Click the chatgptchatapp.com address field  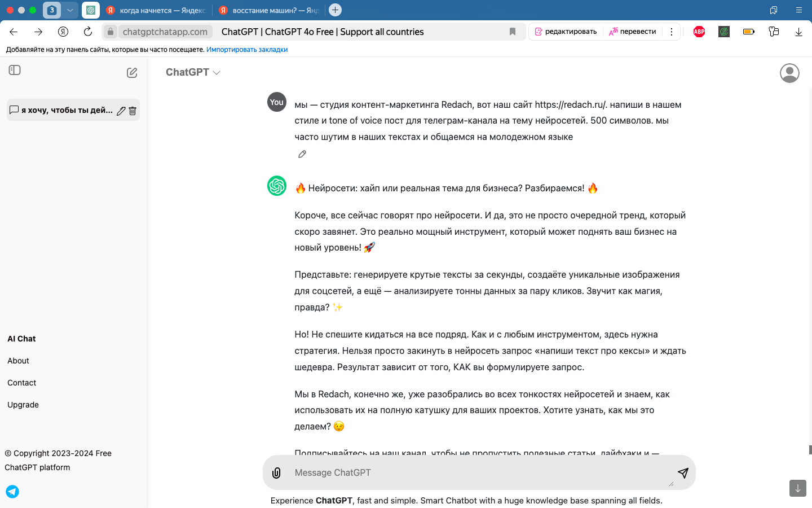pyautogui.click(x=165, y=32)
